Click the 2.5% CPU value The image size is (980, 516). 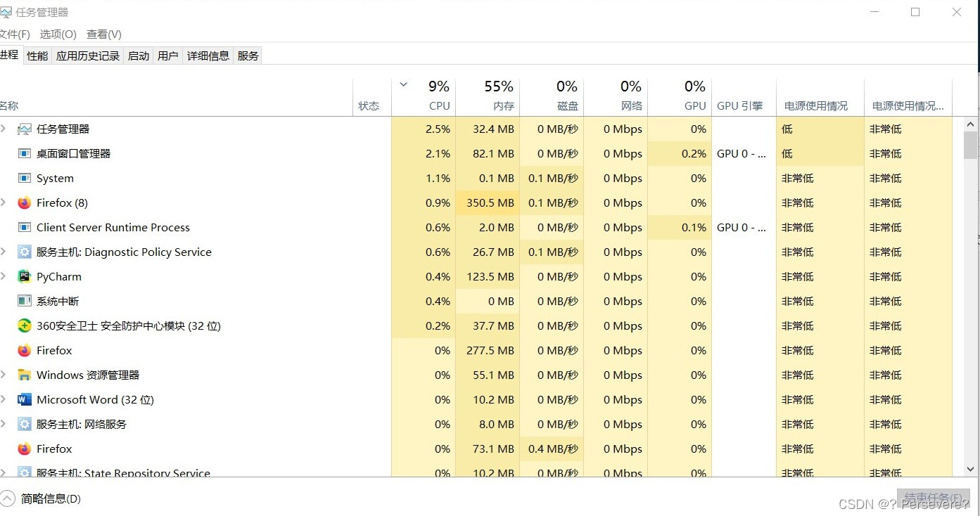(x=438, y=129)
